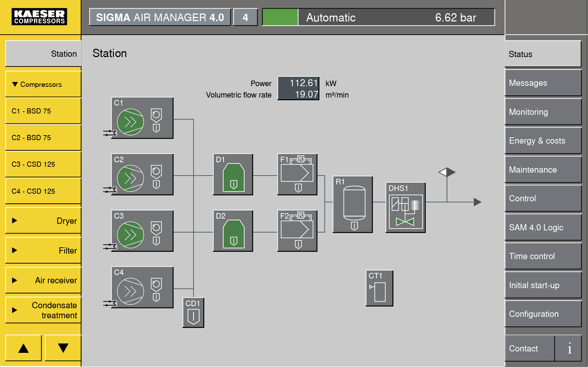588x367 pixels.
Task: Click C4 air inlet arrows icon
Action: 110,303
